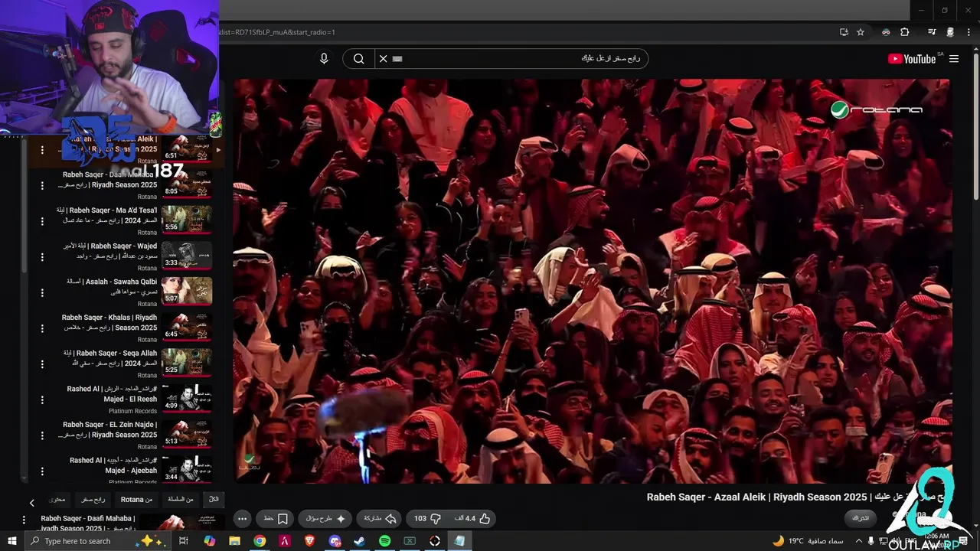Play Seqa Allah 5:25 thumbnail
The width and height of the screenshot is (980, 551).
[187, 362]
